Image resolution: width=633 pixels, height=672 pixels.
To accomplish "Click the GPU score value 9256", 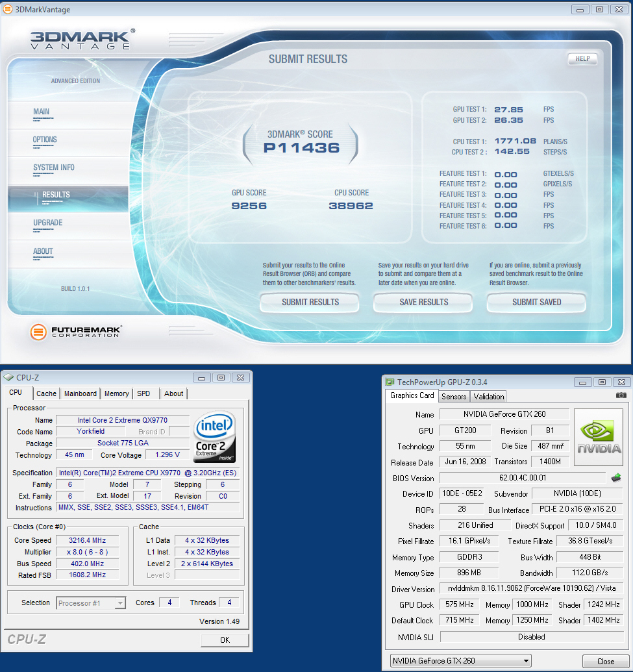I will (249, 206).
